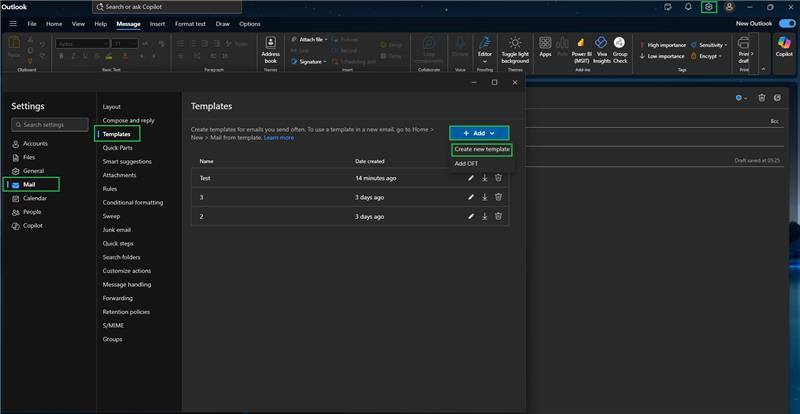Open Compose and reply settings
Screen dimensions: 800x414
coord(129,120)
